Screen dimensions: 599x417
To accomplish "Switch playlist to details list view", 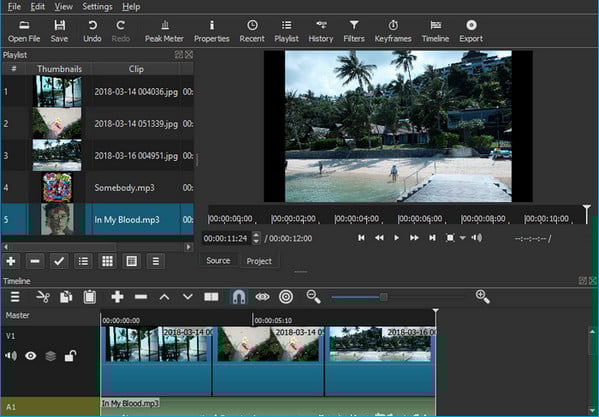I will click(83, 261).
